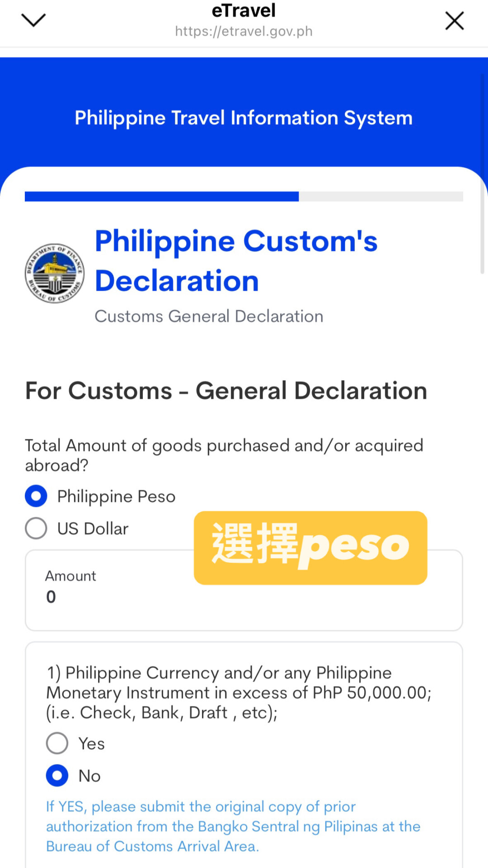Choose No for Philippine Currency question
Screen dimensions: 488x868
[57, 775]
